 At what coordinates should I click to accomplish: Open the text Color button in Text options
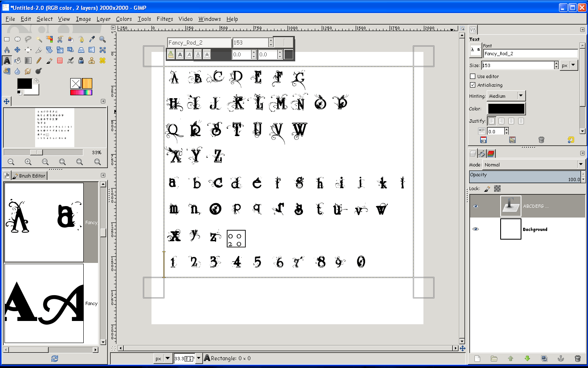pos(506,109)
